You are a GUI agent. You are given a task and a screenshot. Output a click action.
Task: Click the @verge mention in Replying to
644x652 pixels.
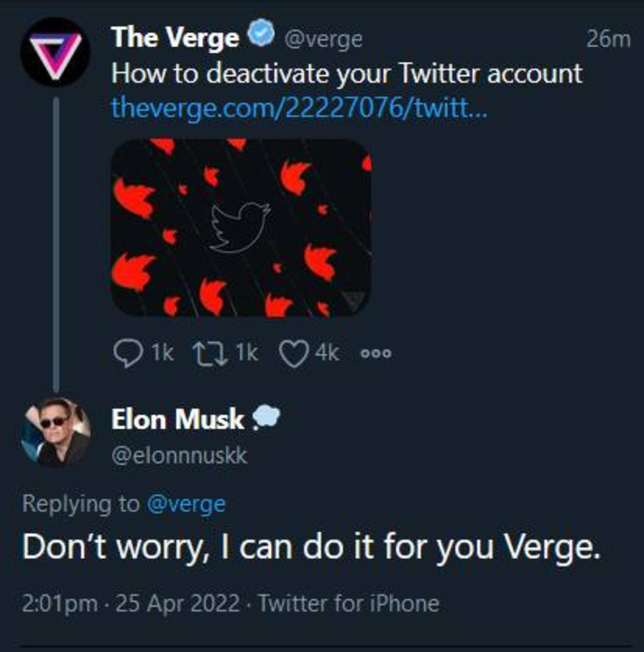click(186, 504)
